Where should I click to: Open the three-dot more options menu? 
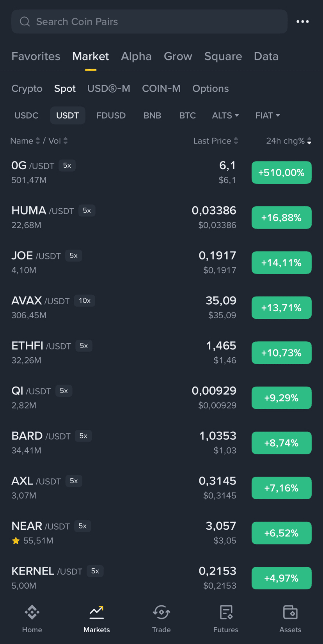pyautogui.click(x=302, y=22)
